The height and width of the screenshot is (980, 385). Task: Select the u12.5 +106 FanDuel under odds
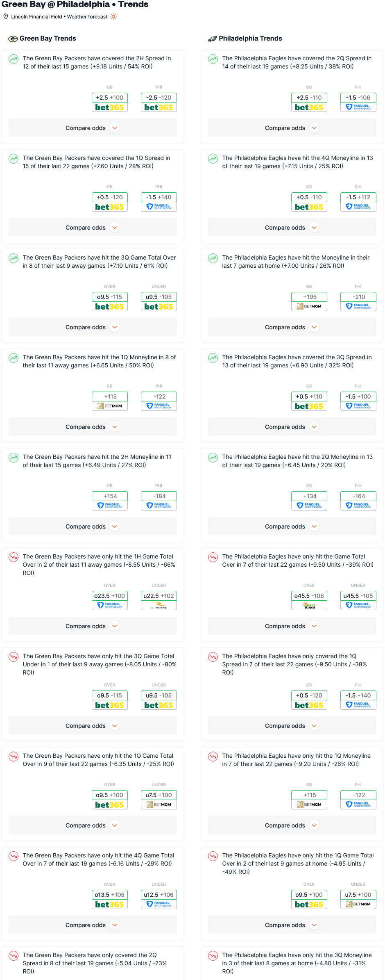pyautogui.click(x=159, y=900)
